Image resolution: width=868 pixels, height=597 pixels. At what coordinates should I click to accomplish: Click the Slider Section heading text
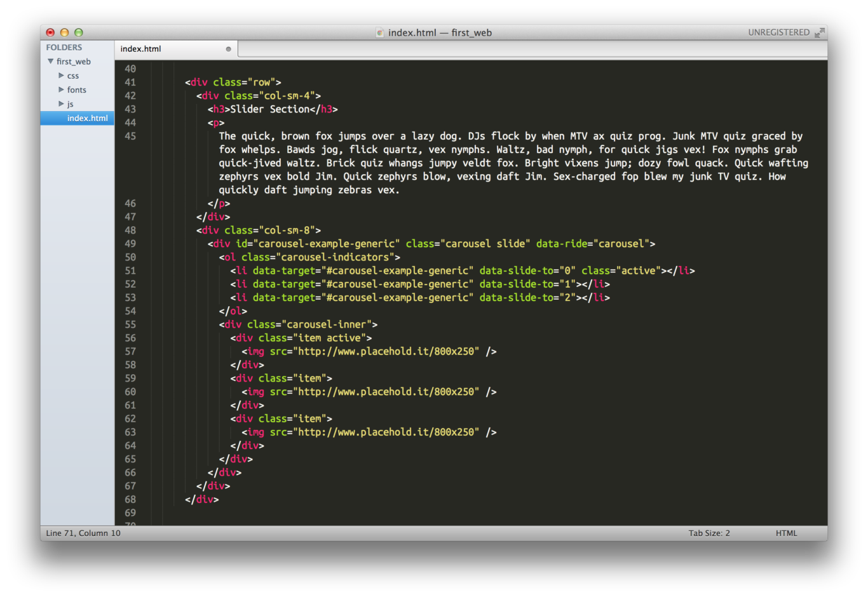pos(269,109)
